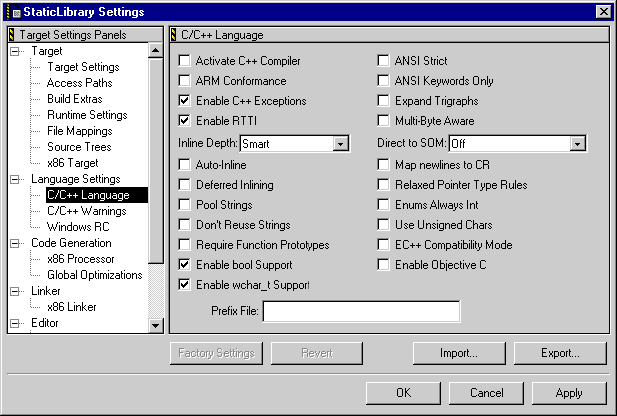This screenshot has height=416, width=617.
Task: Confirm with the OK button
Action: [x=403, y=393]
